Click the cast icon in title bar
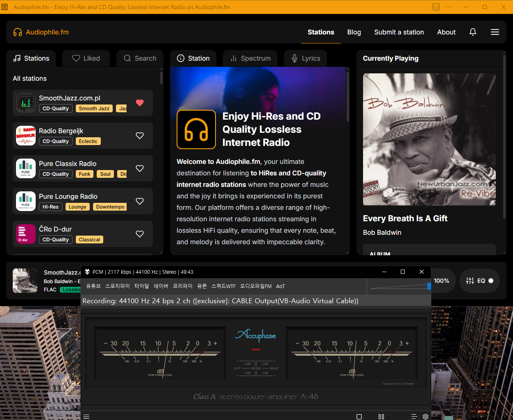 point(436,7)
